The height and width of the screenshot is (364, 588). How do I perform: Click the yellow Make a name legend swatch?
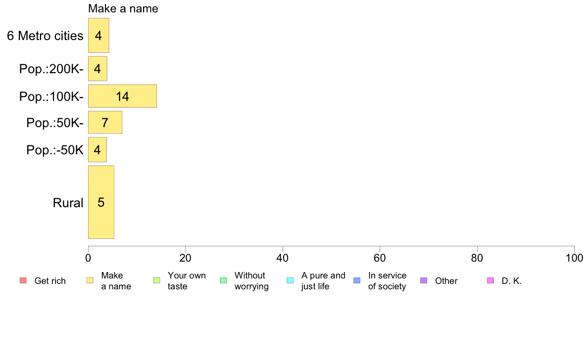(x=90, y=281)
